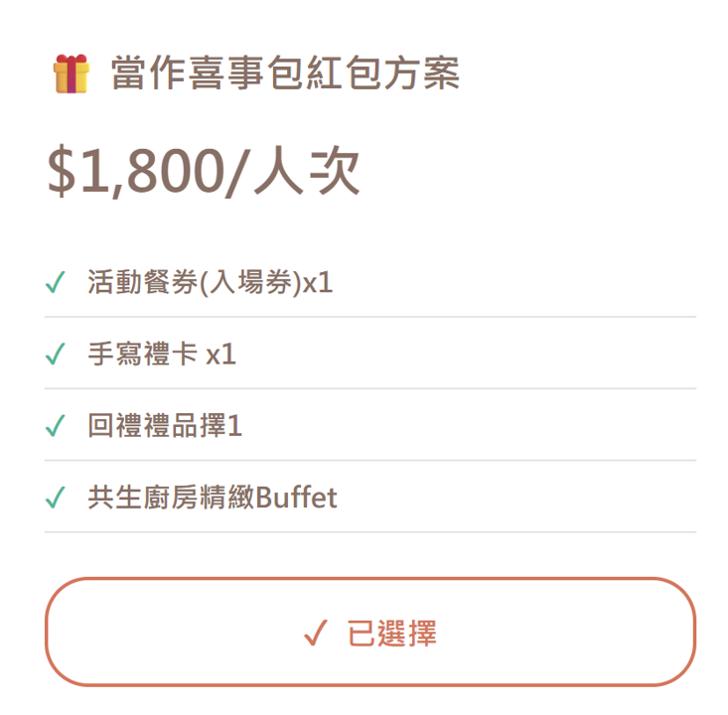Click the x1 after 手寫禮卡

[220, 355]
